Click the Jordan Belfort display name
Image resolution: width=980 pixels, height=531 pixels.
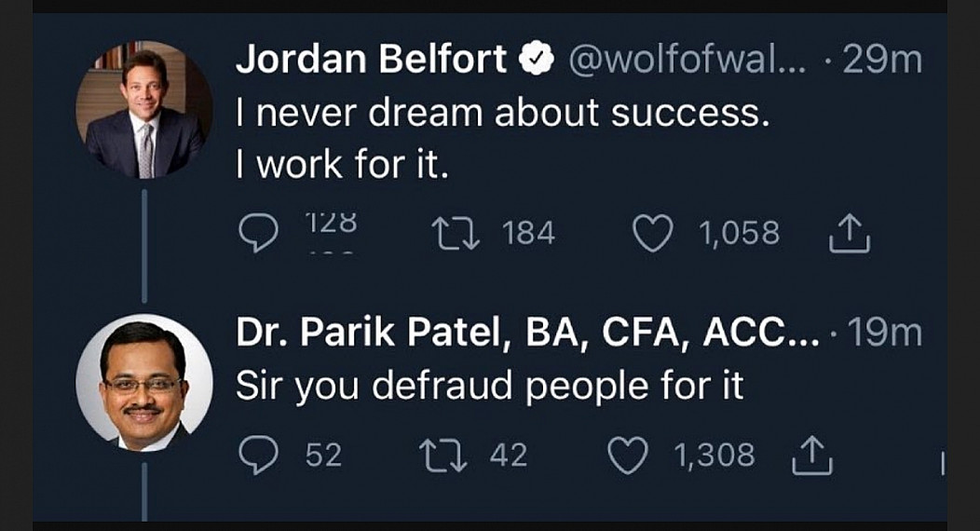pos(371,61)
